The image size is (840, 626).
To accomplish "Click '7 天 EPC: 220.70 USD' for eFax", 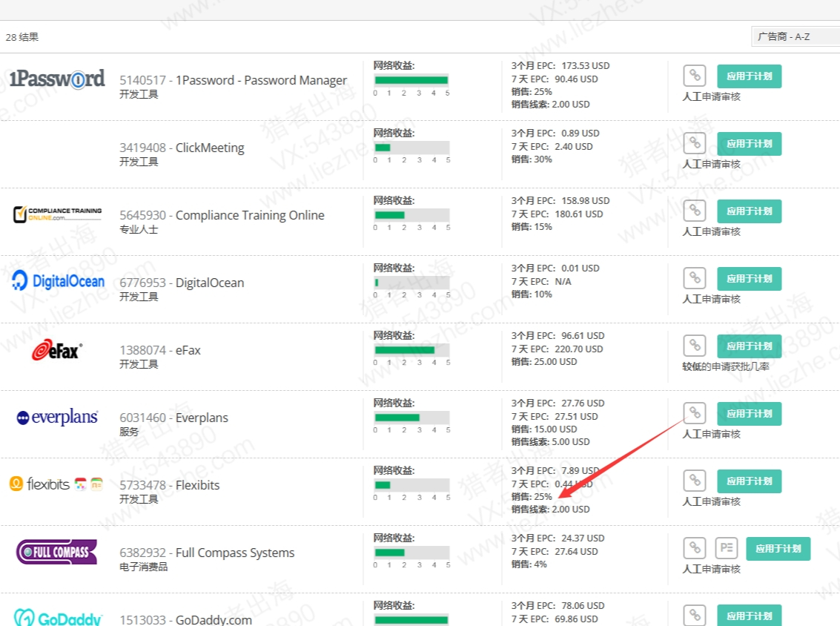I will tap(557, 349).
